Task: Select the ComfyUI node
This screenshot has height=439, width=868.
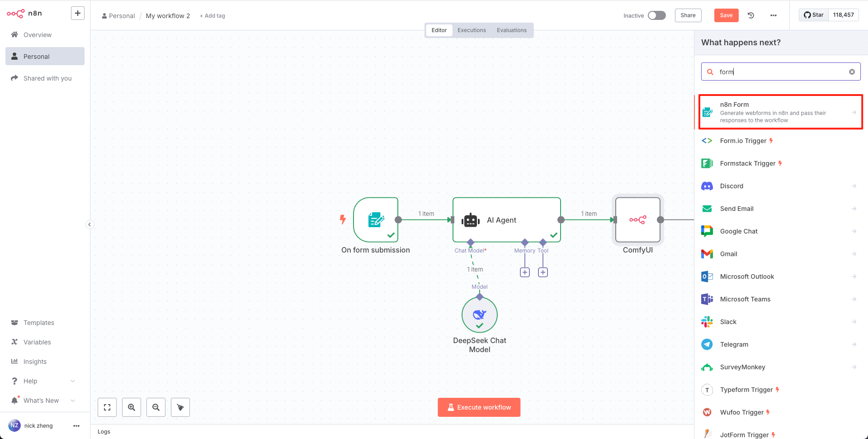Action: pos(638,220)
